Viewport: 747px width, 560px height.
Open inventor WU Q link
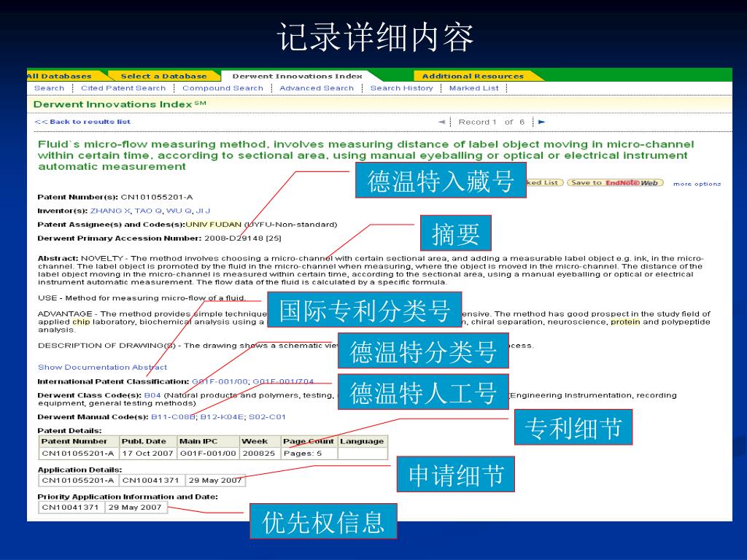click(x=179, y=211)
